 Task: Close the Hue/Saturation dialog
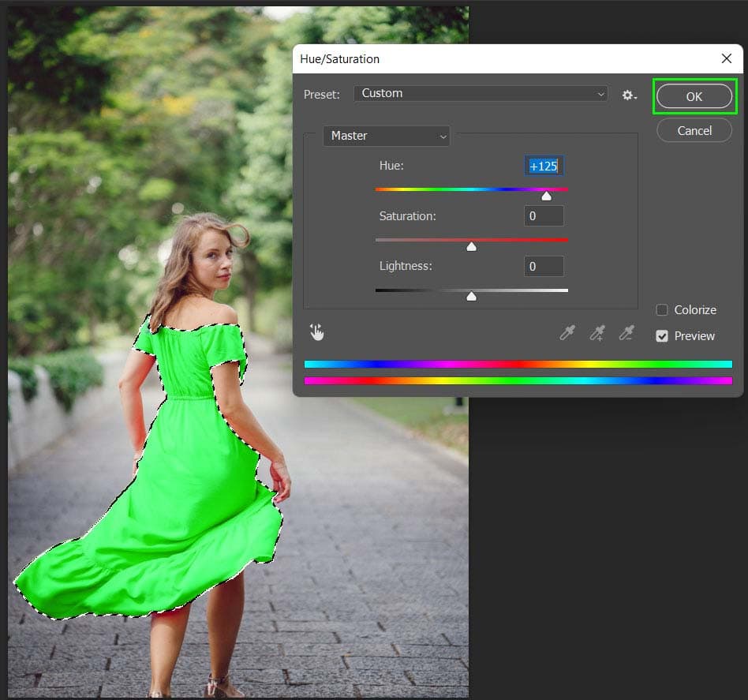(x=726, y=58)
